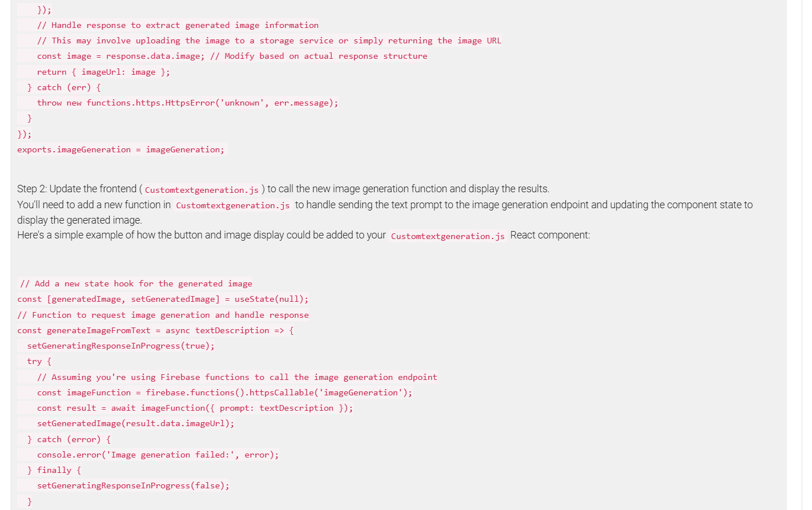Click the 'Assuming you're using Firebase functions' comment
Image resolution: width=812 pixels, height=510 pixels.
tap(237, 377)
